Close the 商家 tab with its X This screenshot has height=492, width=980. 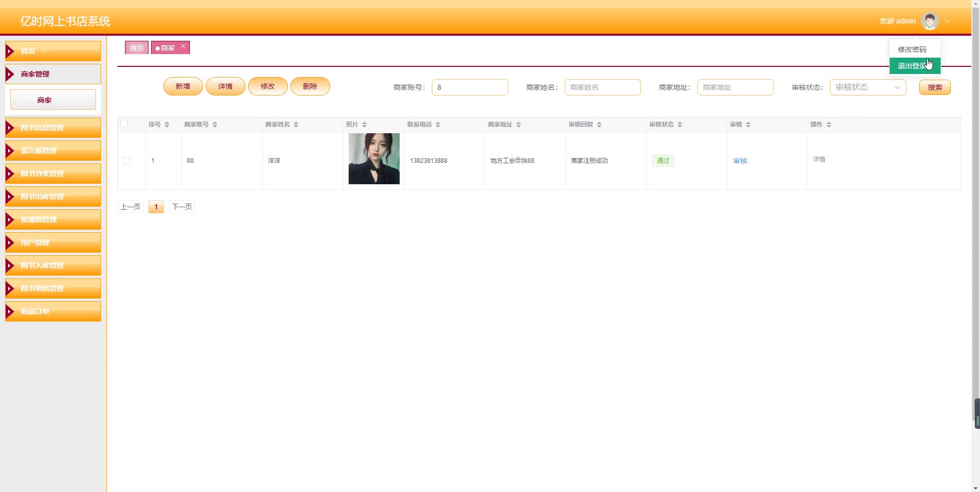click(x=183, y=46)
